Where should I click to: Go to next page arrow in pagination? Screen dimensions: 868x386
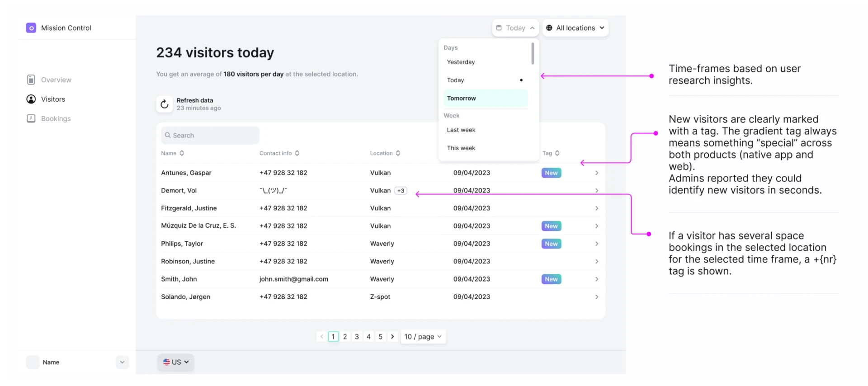(392, 337)
